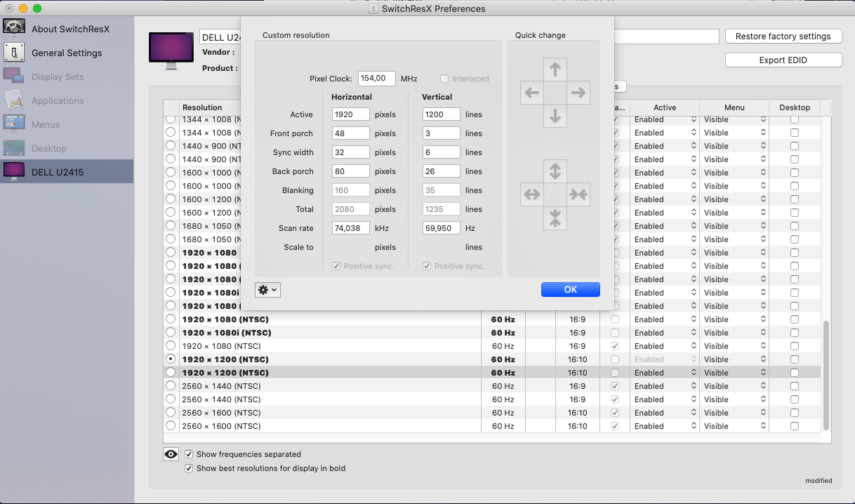
Task: Click the Quick change down arrow
Action: [555, 116]
